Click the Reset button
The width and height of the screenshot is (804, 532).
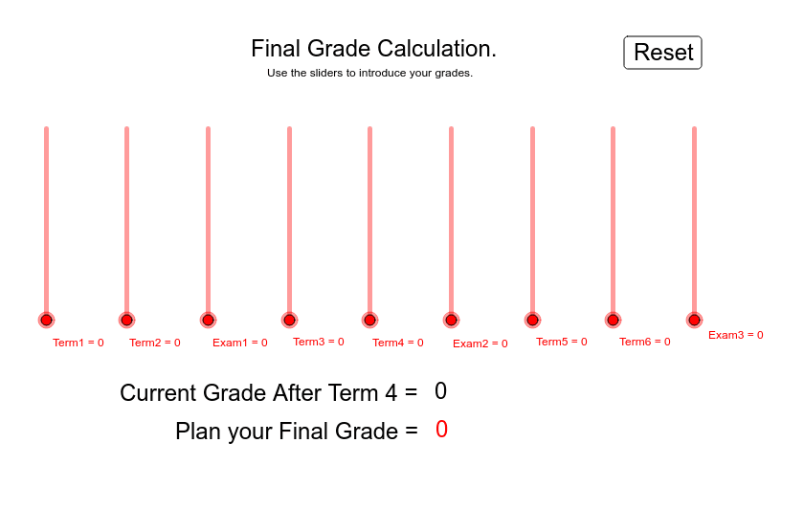pyautogui.click(x=662, y=53)
